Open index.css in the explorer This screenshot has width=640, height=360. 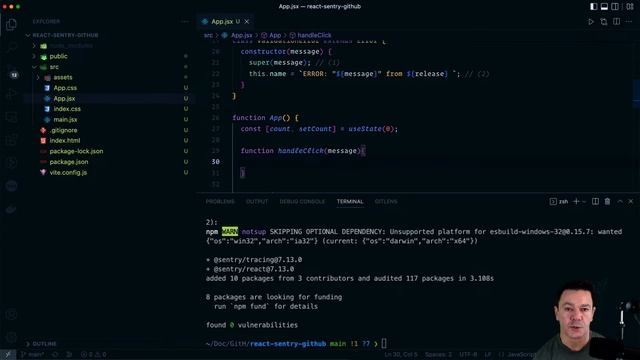67,109
